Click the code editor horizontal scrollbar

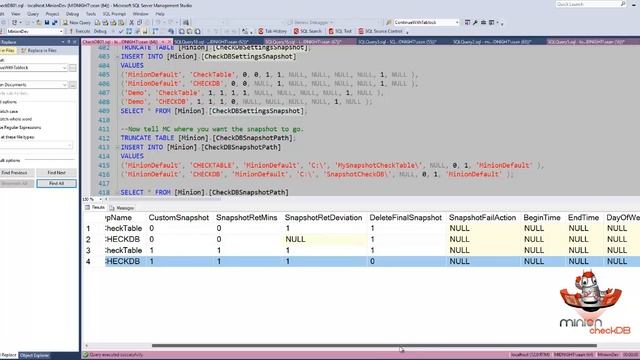(x=163, y=199)
